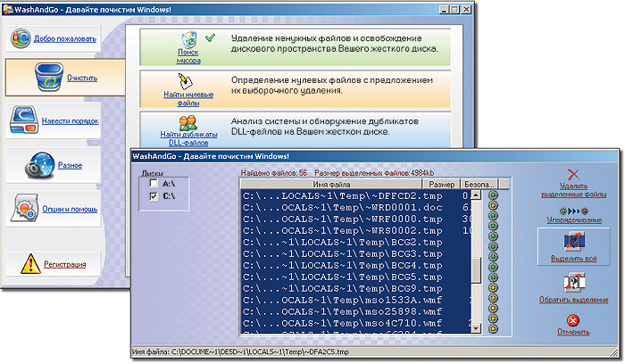
Task: Uncheck the C:\ drive checkbox
Action: [154, 196]
